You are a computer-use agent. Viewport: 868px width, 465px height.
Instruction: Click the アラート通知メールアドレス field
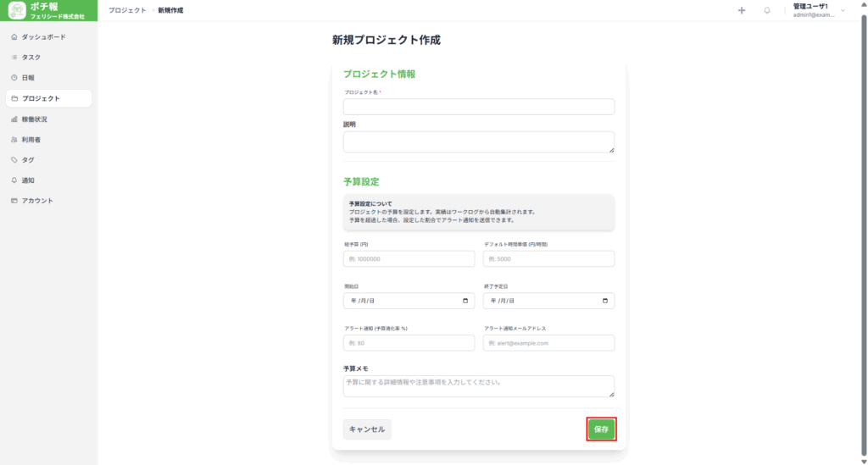click(x=548, y=343)
